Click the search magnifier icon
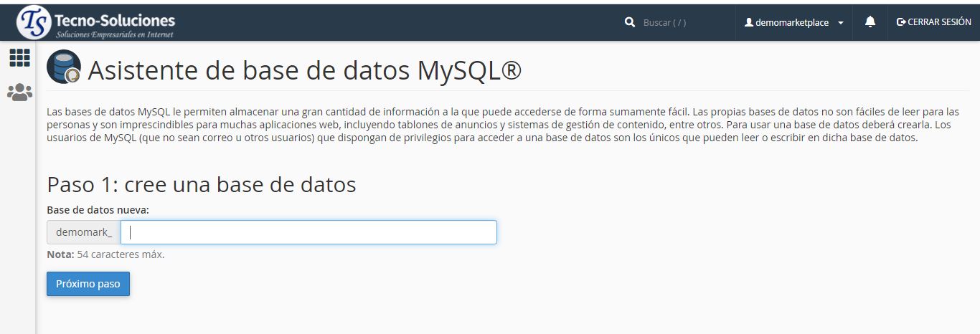This screenshot has height=334, width=980. (x=630, y=22)
